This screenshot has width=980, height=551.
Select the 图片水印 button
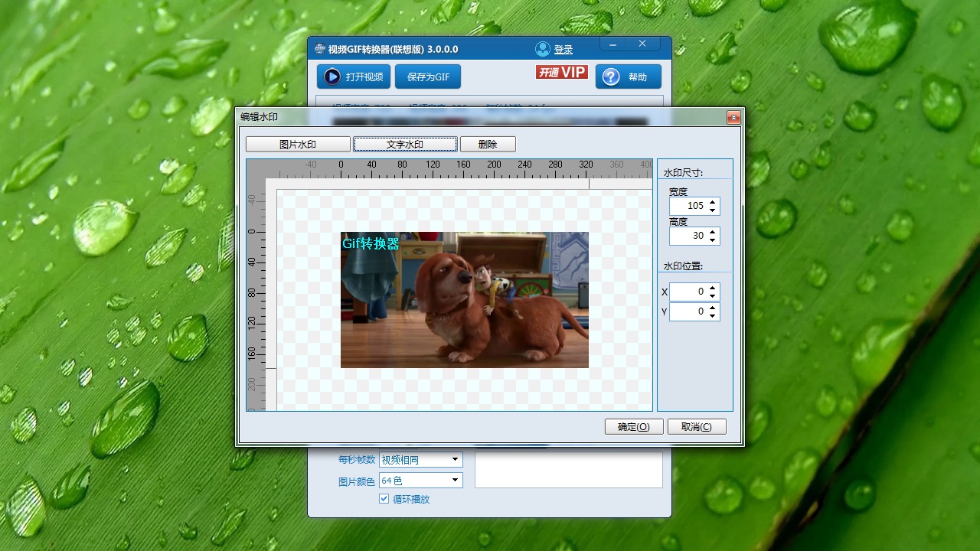pyautogui.click(x=298, y=144)
